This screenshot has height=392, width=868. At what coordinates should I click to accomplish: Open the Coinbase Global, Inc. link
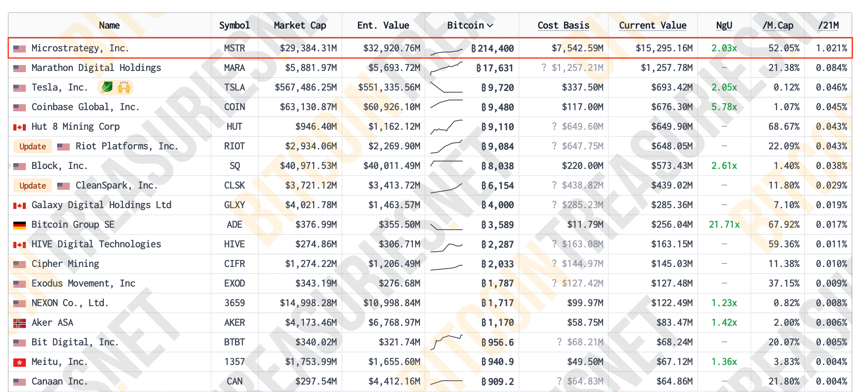coord(85,107)
